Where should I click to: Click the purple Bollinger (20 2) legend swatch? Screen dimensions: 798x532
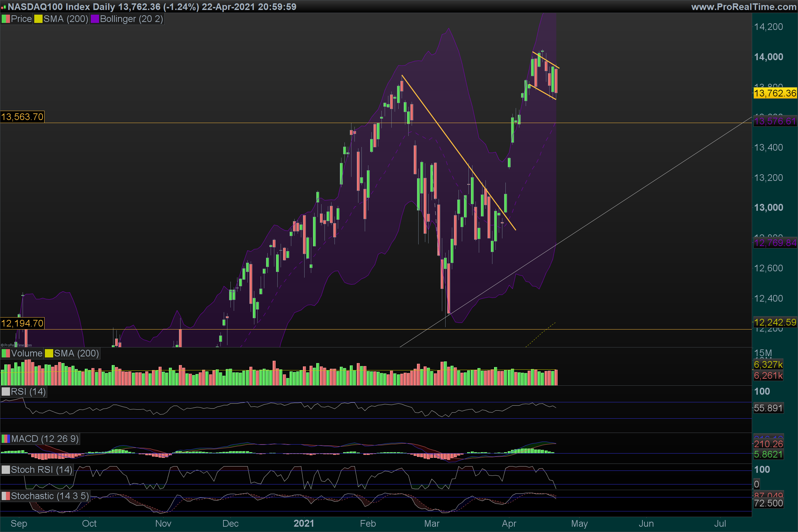[95, 19]
